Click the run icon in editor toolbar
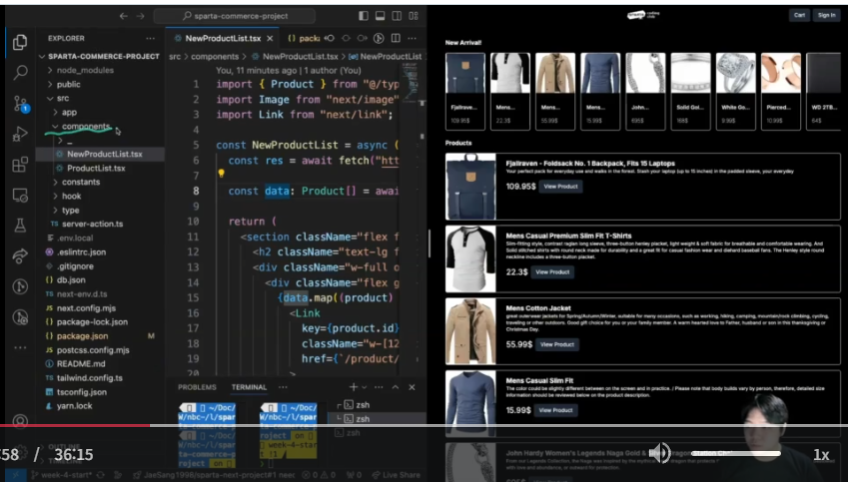This screenshot has height=482, width=848. [x=379, y=38]
